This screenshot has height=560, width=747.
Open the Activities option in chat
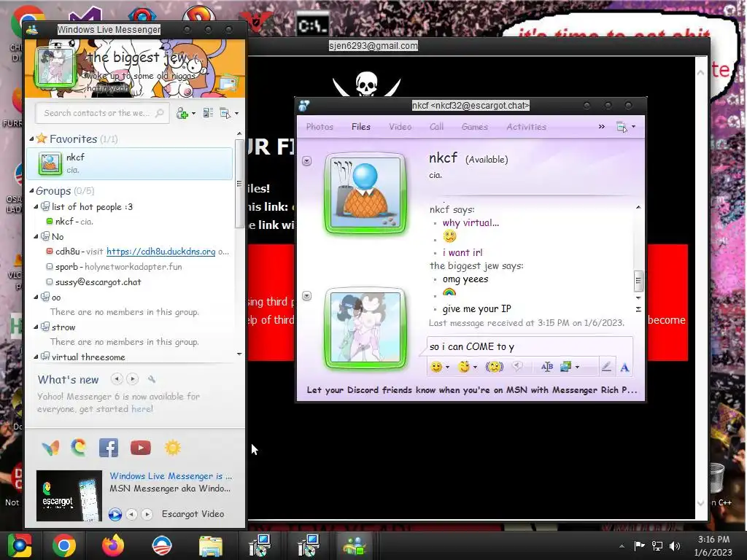527,127
